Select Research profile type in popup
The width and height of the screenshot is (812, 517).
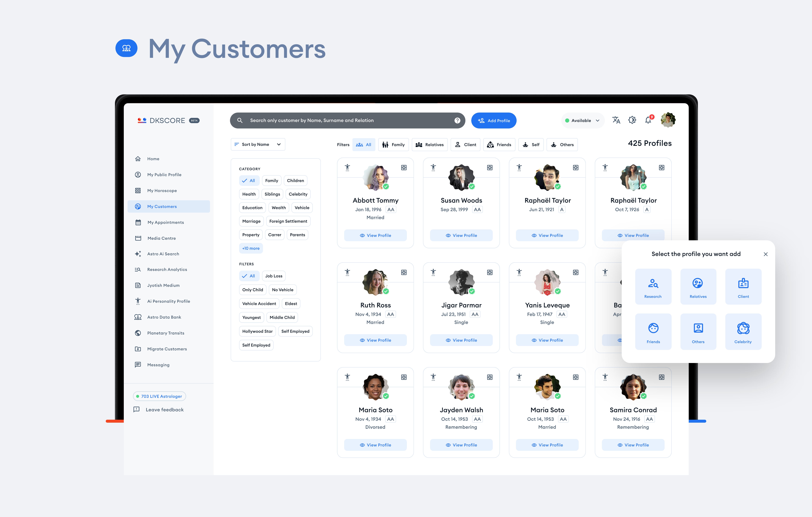coord(653,287)
